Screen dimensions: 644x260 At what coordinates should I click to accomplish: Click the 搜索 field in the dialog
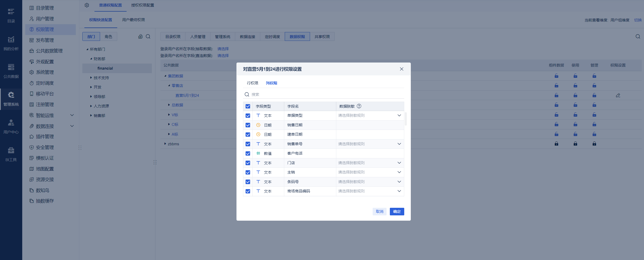coord(323,94)
